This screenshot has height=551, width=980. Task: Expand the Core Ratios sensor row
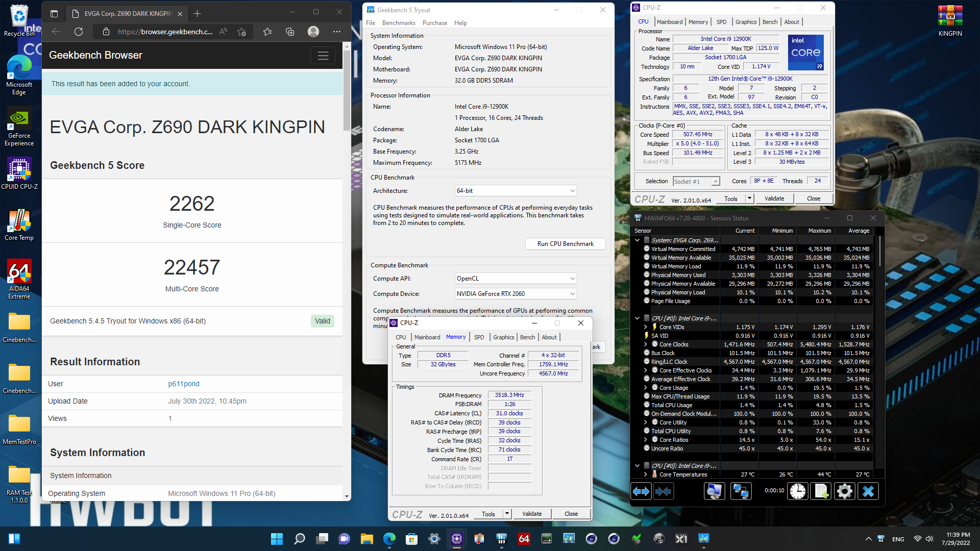coord(645,440)
